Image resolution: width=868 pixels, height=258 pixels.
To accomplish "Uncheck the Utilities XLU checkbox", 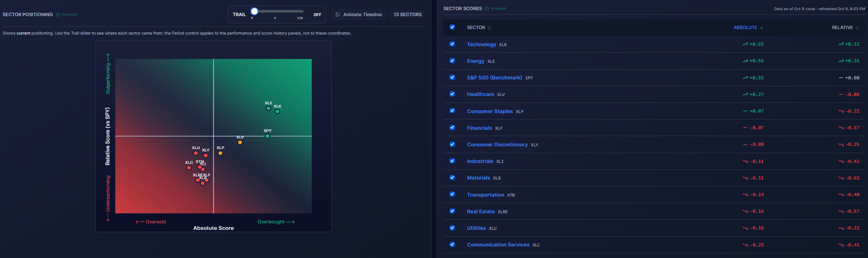I will pyautogui.click(x=452, y=228).
